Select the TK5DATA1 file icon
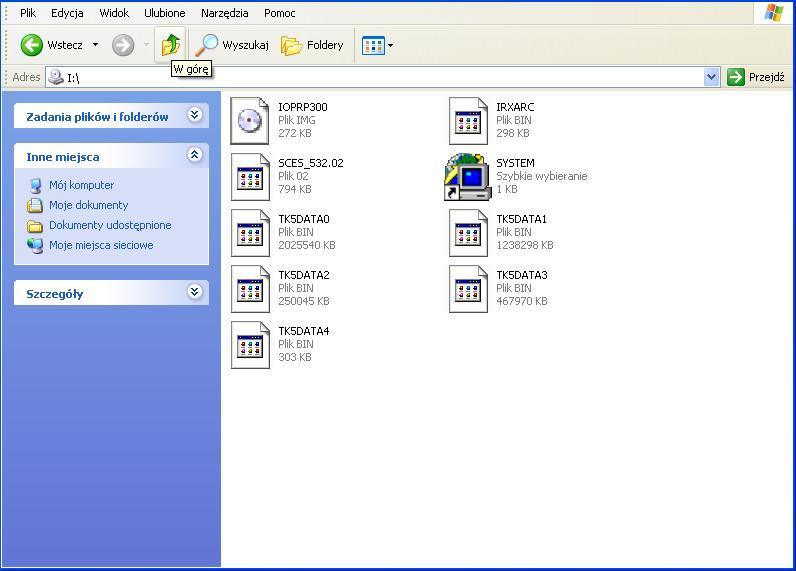Screen dimensions: 796x571 tap(468, 233)
